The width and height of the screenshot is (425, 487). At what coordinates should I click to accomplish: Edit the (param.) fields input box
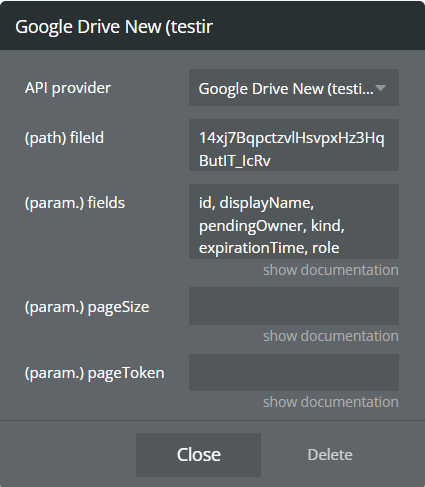[x=294, y=221]
